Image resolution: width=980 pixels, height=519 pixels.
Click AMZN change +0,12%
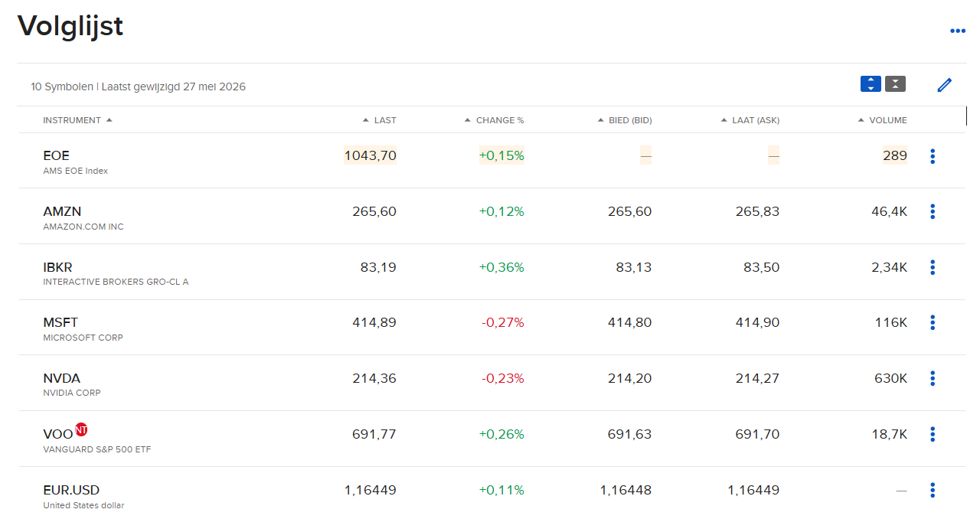coord(501,211)
